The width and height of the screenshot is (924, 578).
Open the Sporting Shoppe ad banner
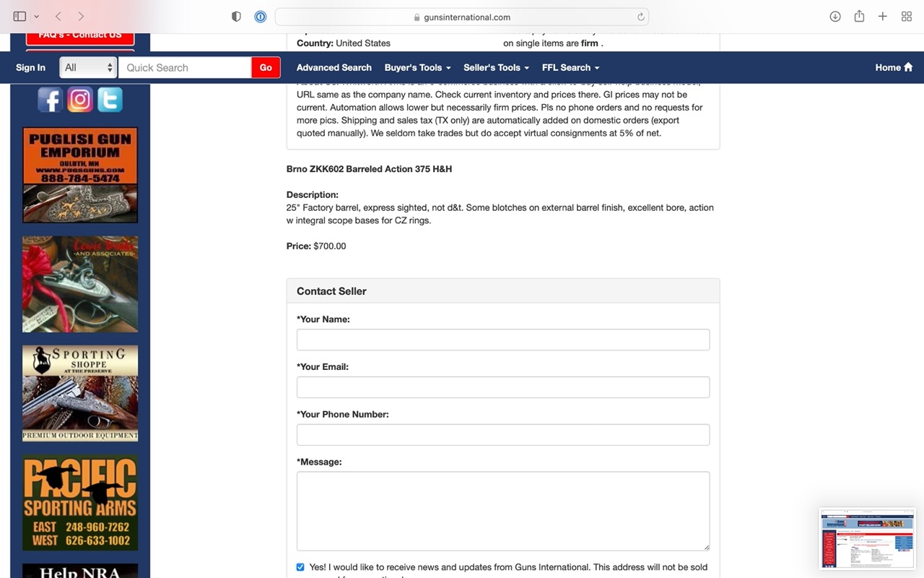(x=80, y=393)
